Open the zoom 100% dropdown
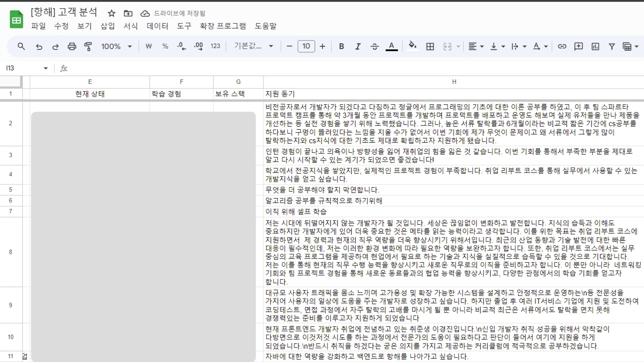 [117, 46]
